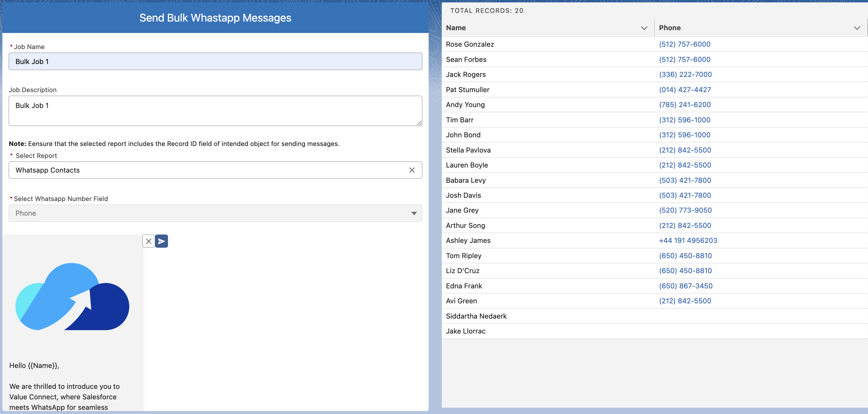
Task: Click Lauren Boyle phone number link
Action: tap(685, 165)
